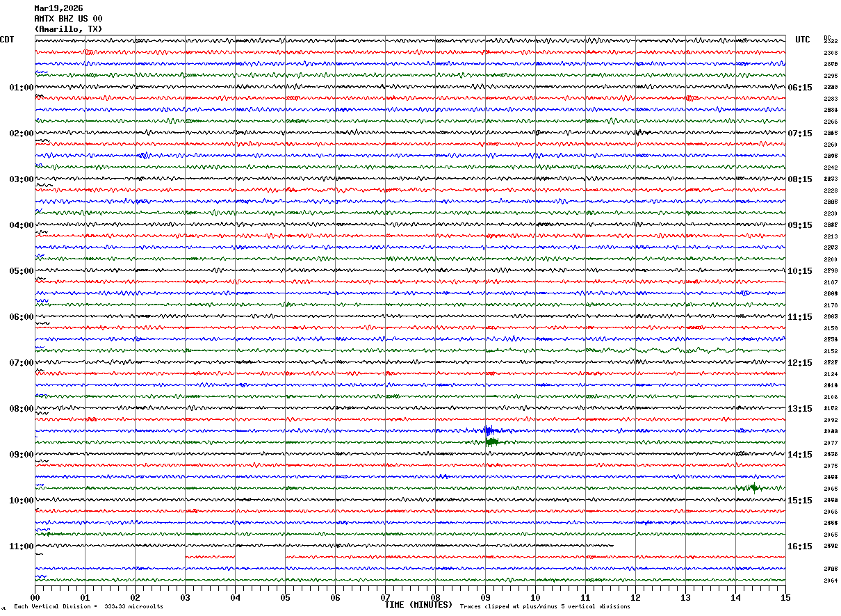Click the TIME (MINUTES) axis title
841x616 pixels.
click(x=418, y=605)
